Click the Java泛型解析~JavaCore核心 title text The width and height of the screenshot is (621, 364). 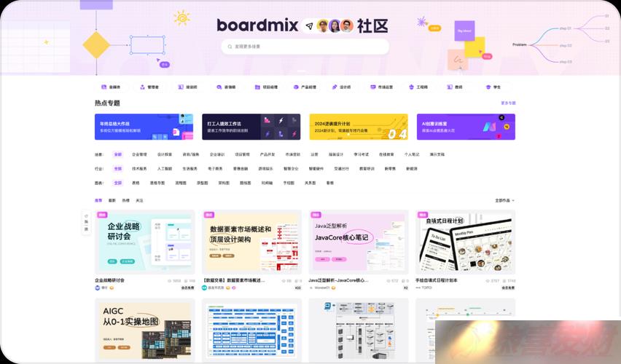(x=339, y=280)
